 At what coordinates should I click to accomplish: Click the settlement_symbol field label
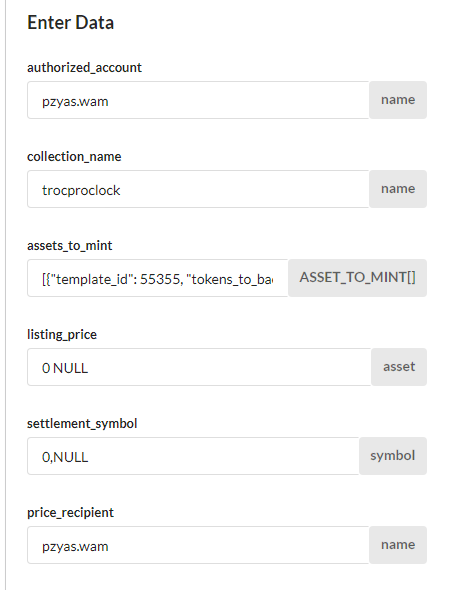pyautogui.click(x=82, y=424)
